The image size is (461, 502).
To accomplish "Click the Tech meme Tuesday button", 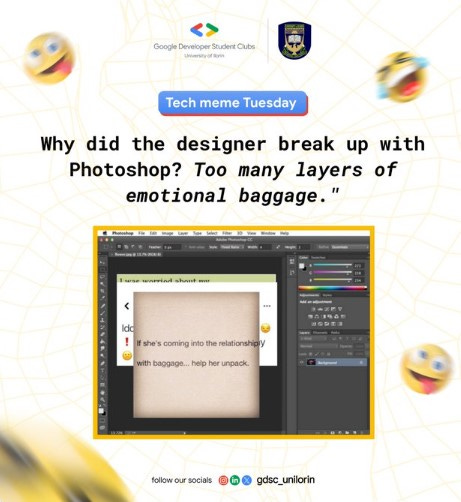I will tap(232, 103).
